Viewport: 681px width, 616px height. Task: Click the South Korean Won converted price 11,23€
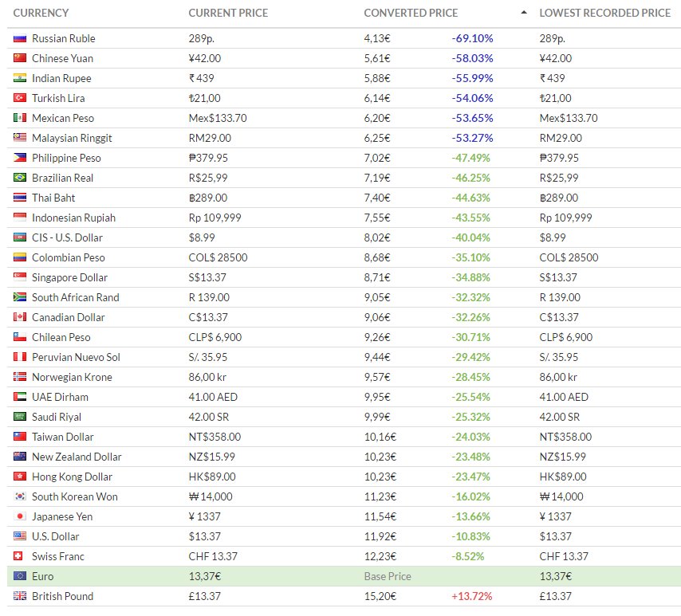tap(380, 497)
